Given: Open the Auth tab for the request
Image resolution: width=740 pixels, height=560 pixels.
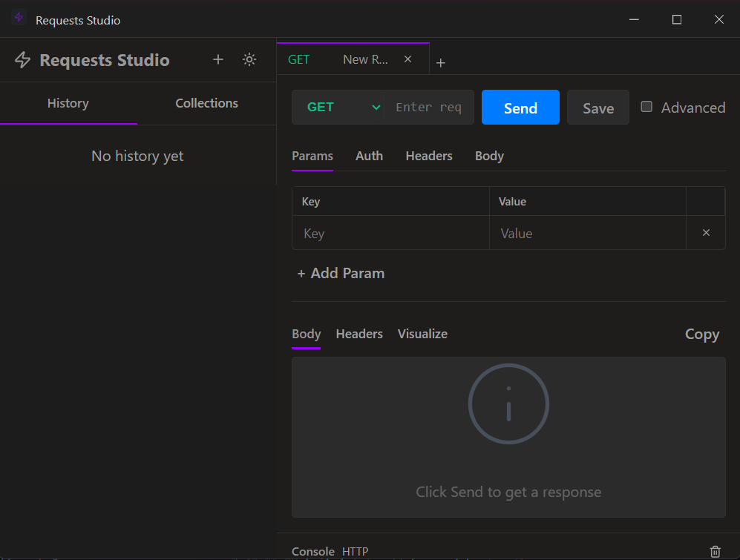Looking at the screenshot, I should coord(369,156).
